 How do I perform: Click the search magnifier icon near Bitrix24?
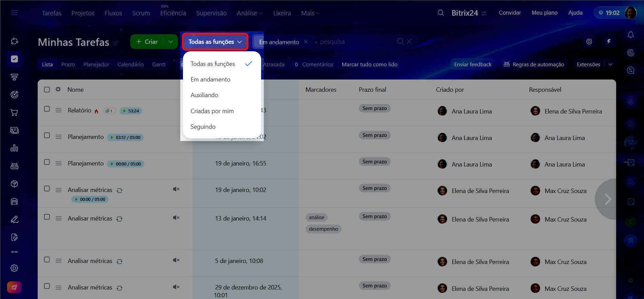click(441, 13)
